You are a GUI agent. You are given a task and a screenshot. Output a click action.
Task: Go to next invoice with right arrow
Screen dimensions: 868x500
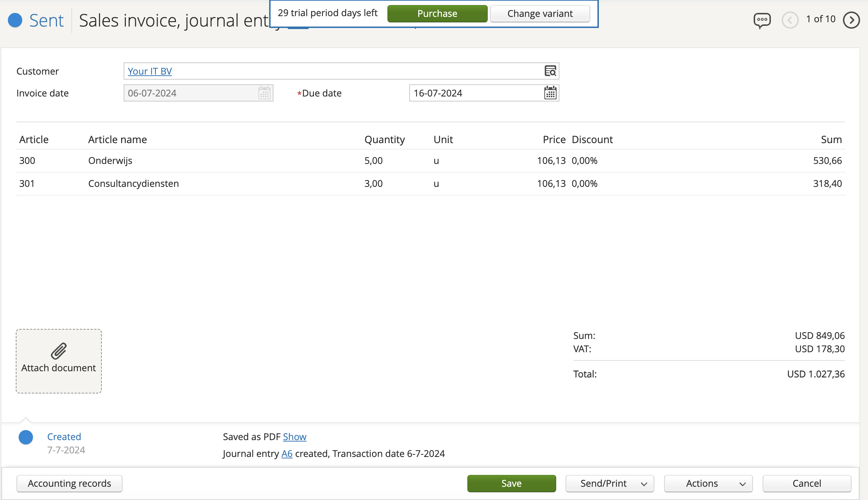pos(851,20)
